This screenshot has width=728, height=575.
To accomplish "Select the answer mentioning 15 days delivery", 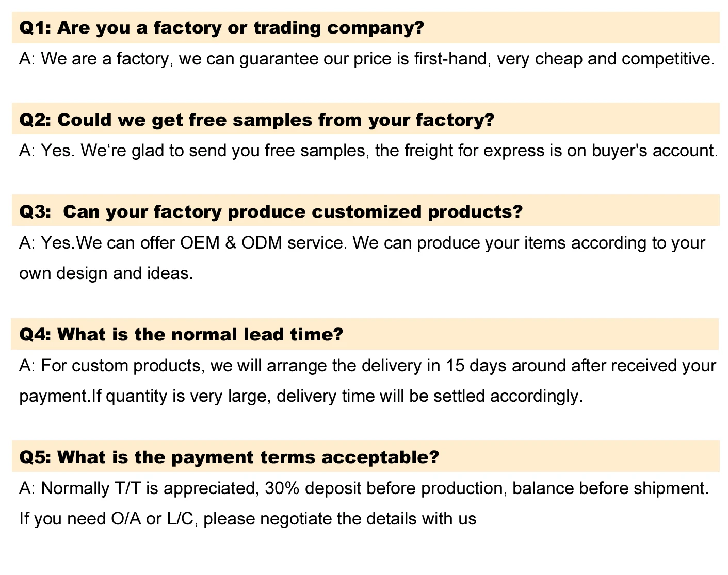I will click(x=368, y=365).
